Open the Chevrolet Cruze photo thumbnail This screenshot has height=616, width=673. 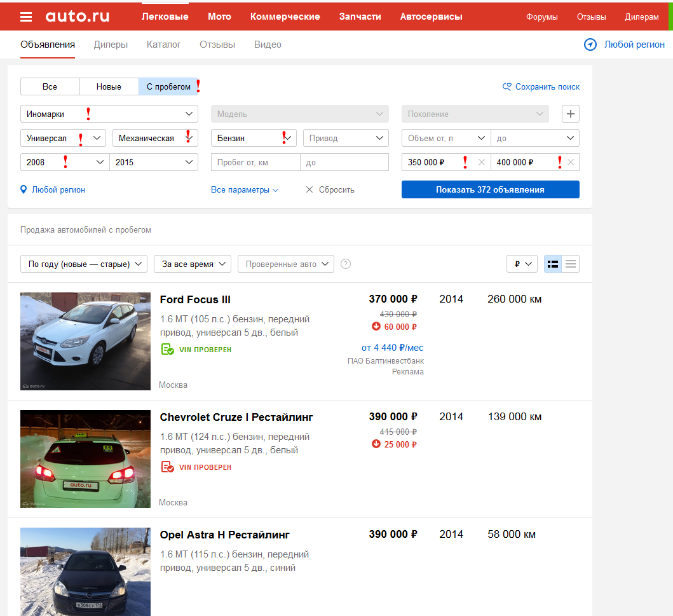(x=85, y=459)
